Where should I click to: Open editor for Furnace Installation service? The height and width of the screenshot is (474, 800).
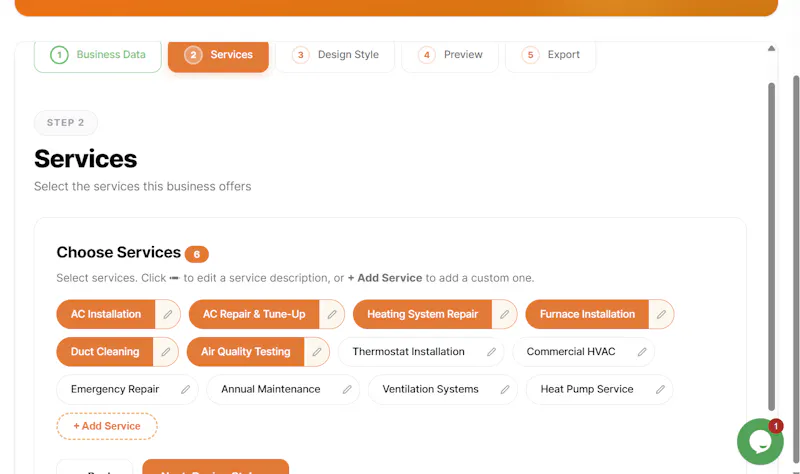pos(661,314)
